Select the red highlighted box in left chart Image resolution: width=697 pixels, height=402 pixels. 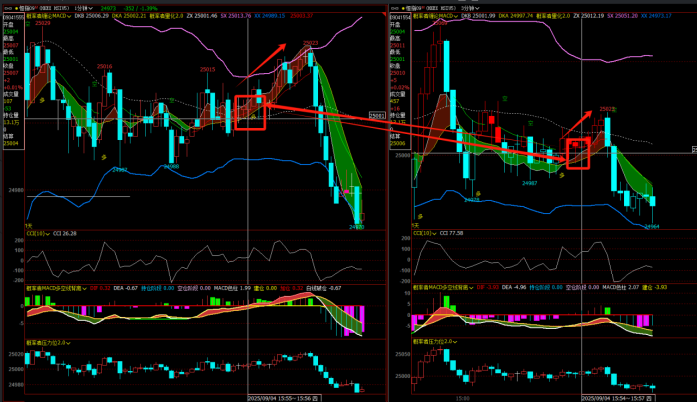249,113
